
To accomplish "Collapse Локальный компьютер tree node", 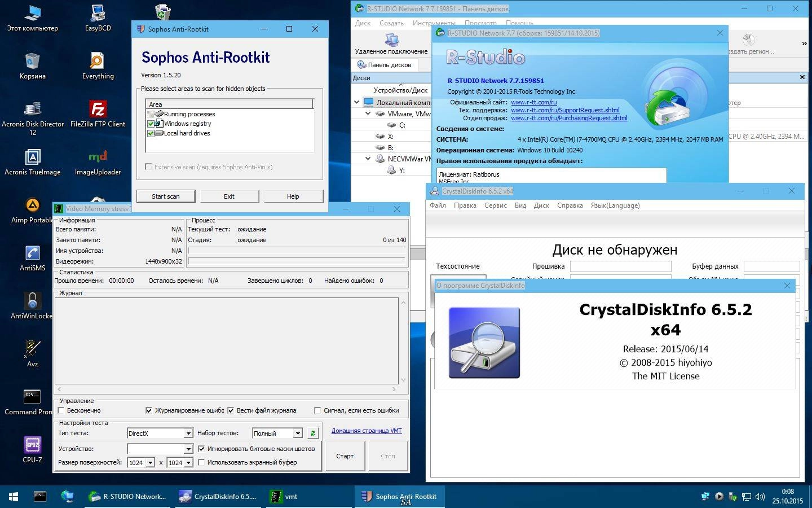I will (x=357, y=102).
